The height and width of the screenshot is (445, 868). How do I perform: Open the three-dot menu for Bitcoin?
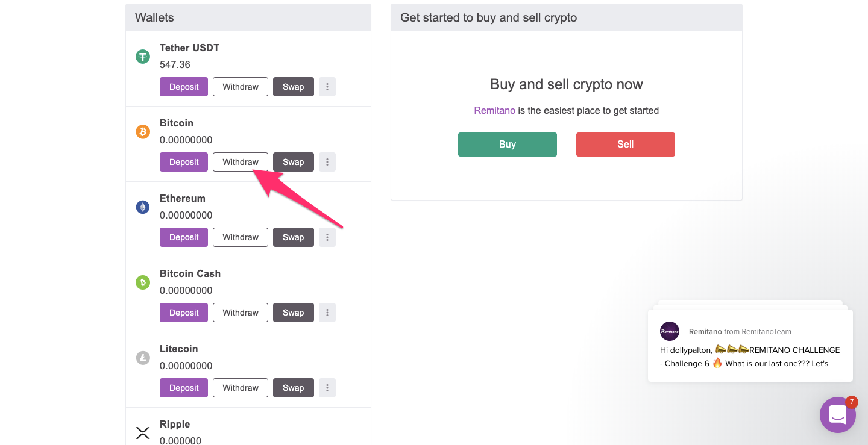point(327,162)
